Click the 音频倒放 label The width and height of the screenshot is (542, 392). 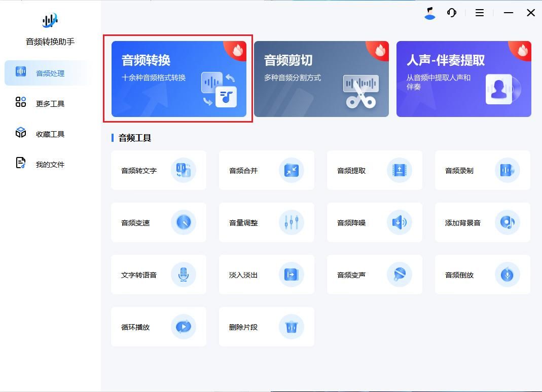point(459,275)
